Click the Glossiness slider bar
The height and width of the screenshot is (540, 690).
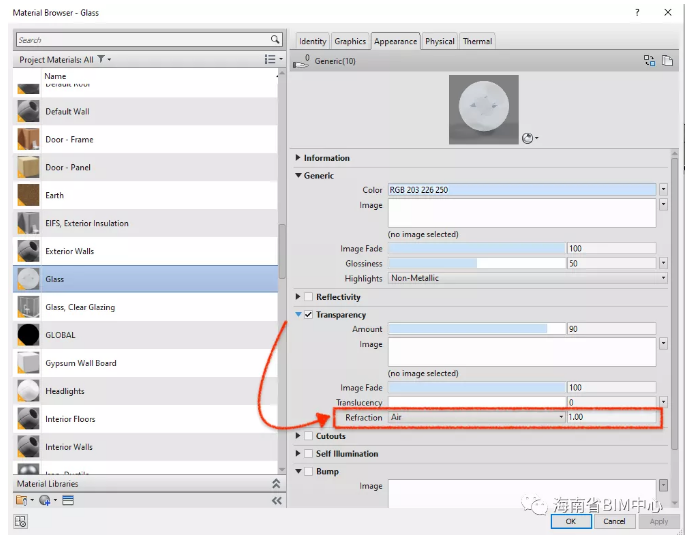click(476, 264)
